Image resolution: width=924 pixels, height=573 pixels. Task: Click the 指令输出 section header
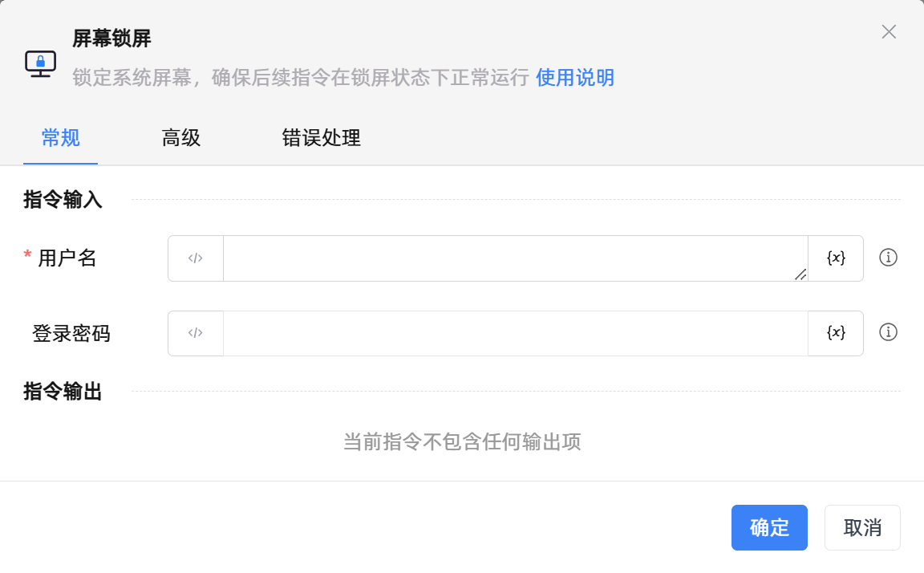(63, 392)
